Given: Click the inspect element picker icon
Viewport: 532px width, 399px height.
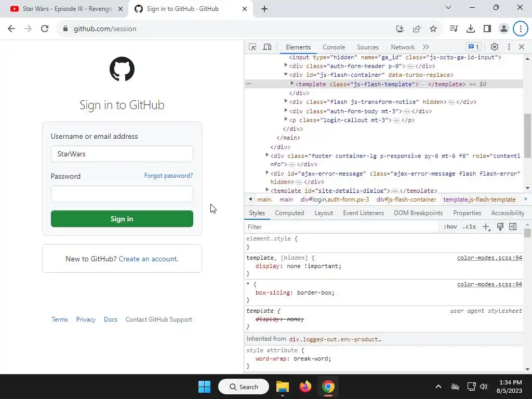Looking at the screenshot, I should click(252, 47).
